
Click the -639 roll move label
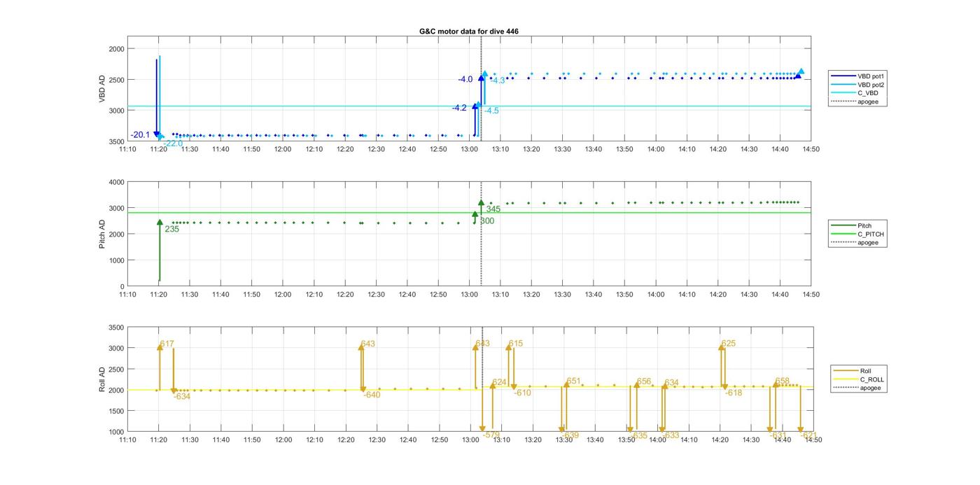[570, 435]
